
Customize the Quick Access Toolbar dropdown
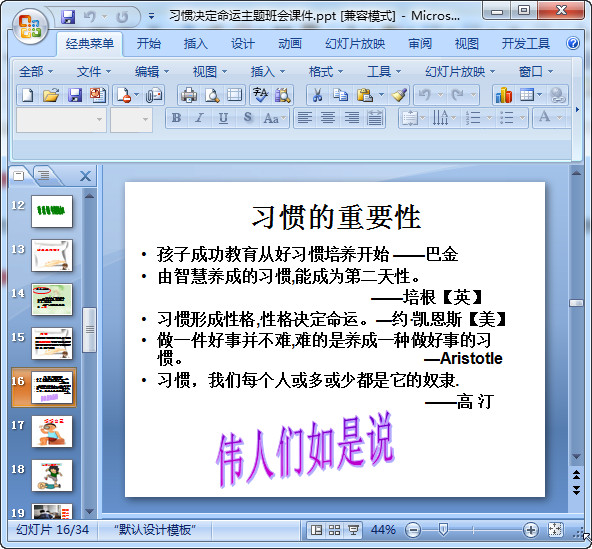[x=151, y=16]
